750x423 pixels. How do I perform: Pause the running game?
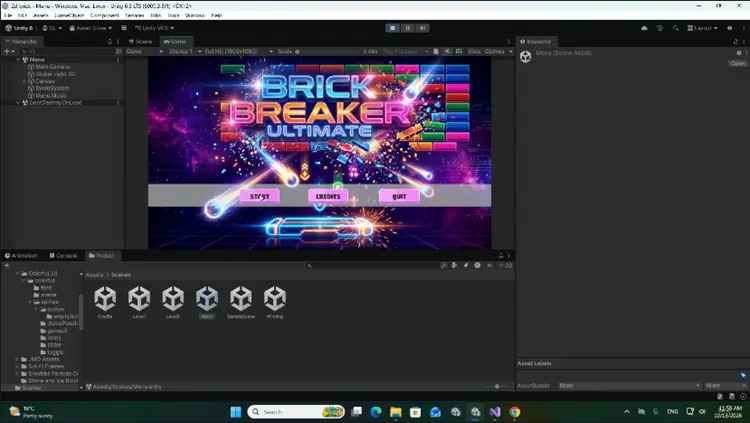(408, 28)
